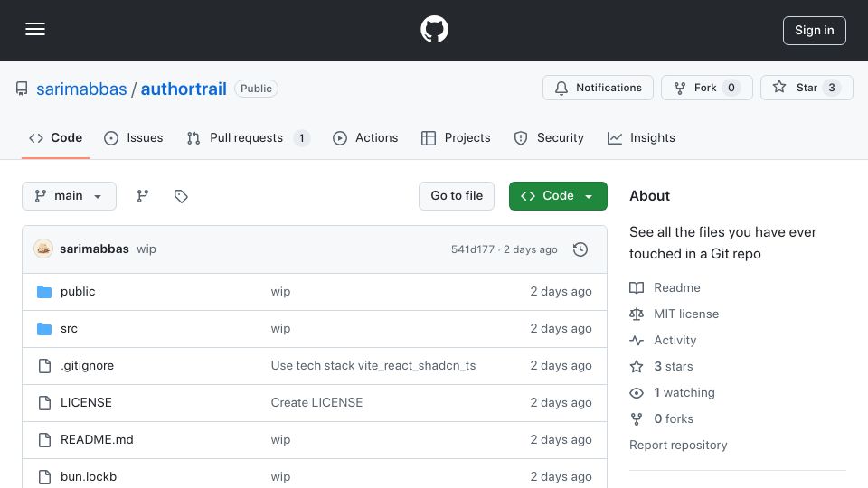The width and height of the screenshot is (868, 488).
Task: Switch to the Issues tab
Action: click(134, 137)
